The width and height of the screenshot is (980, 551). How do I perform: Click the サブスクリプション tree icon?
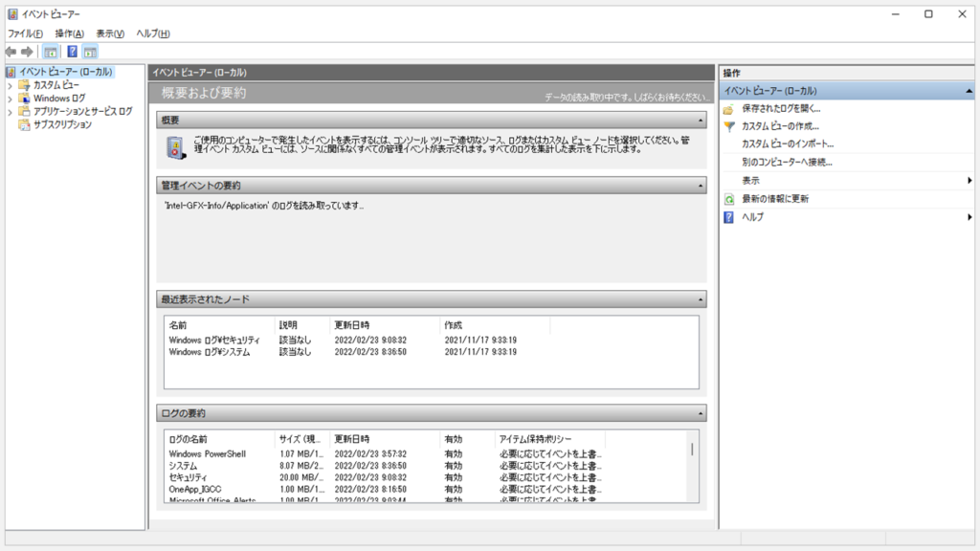coord(25,124)
